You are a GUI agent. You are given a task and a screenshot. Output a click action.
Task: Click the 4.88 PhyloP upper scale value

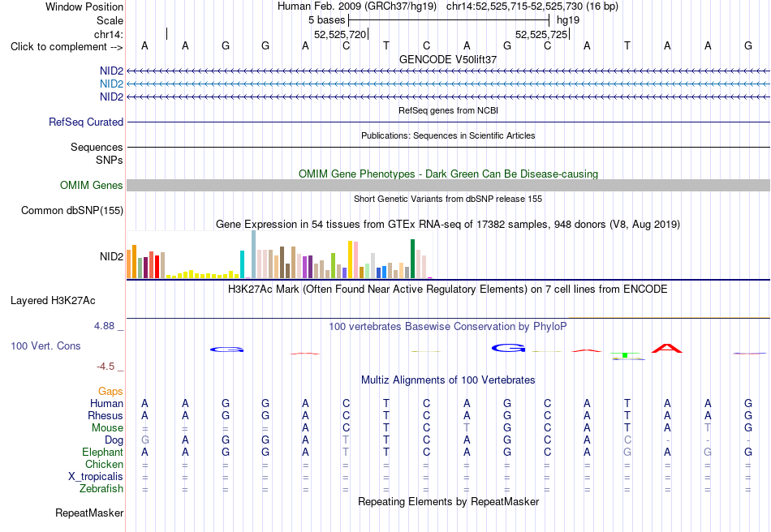pyautogui.click(x=104, y=326)
